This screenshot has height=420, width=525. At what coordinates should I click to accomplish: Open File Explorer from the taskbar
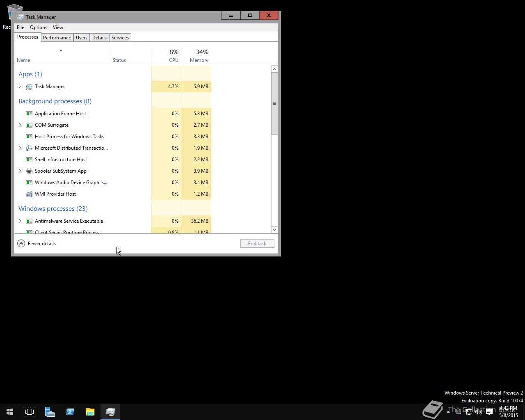(x=90, y=412)
